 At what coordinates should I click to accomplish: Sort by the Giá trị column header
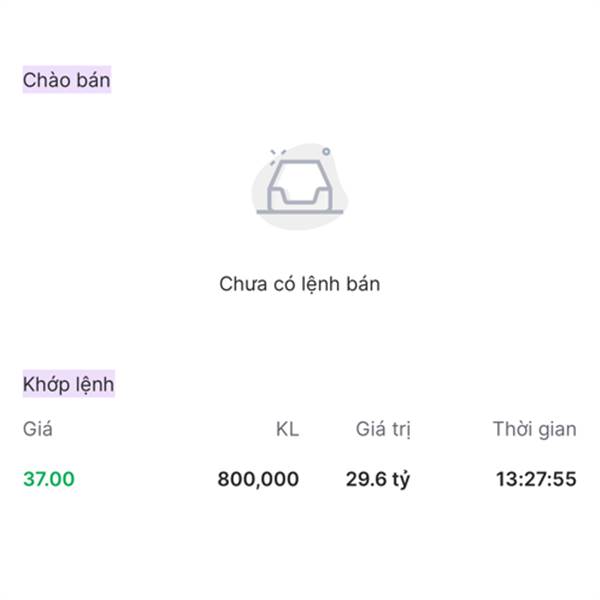pos(383,430)
